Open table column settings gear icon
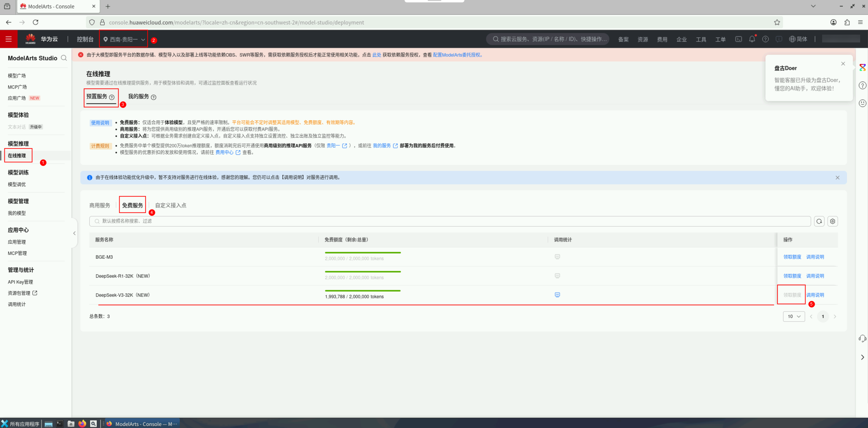Viewport: 868px width, 428px height. [832, 221]
